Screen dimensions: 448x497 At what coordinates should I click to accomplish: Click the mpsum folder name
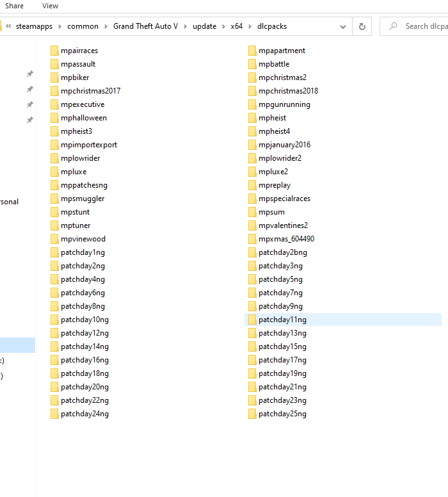[271, 212]
